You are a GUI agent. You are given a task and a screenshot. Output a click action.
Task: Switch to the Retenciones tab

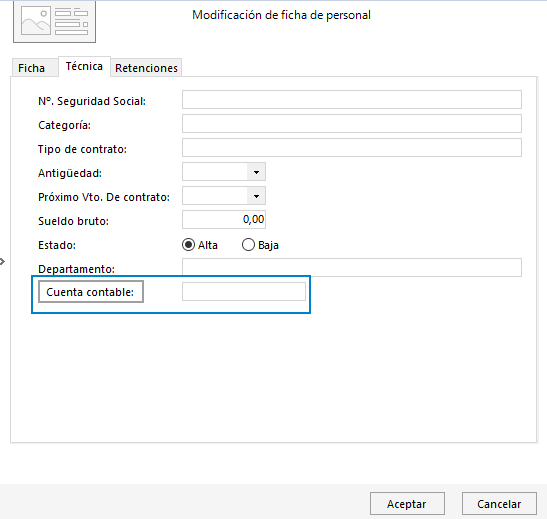coord(147,68)
